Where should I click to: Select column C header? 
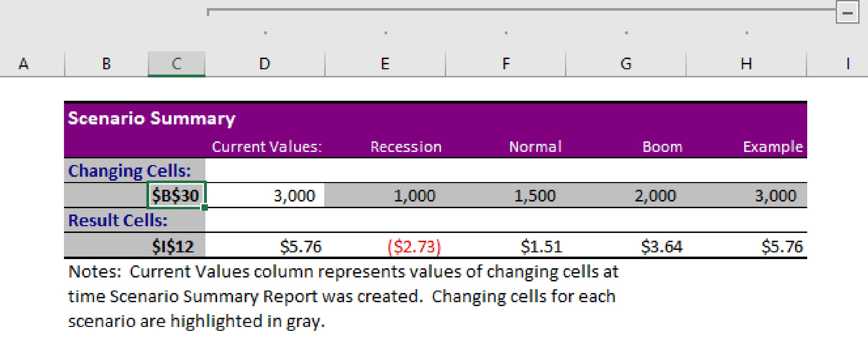[x=176, y=64]
